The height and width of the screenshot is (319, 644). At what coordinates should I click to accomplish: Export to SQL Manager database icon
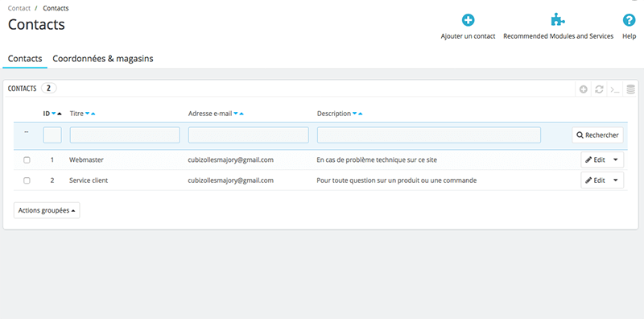tap(631, 89)
